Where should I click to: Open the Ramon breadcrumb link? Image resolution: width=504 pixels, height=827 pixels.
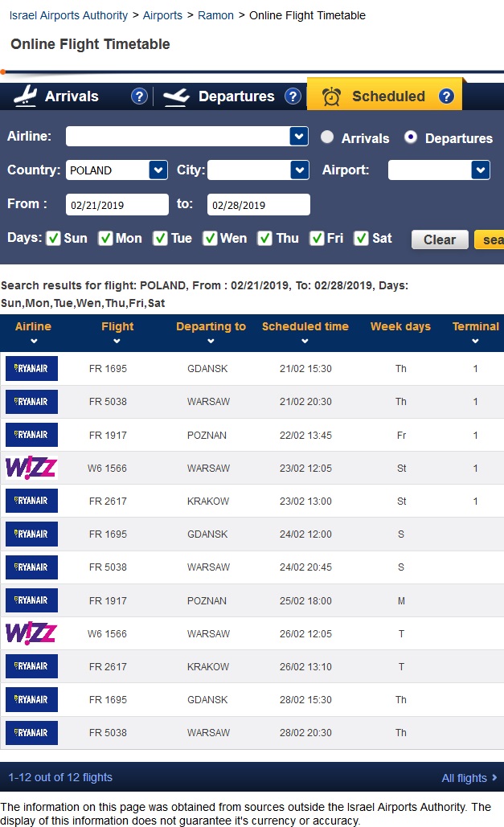215,15
